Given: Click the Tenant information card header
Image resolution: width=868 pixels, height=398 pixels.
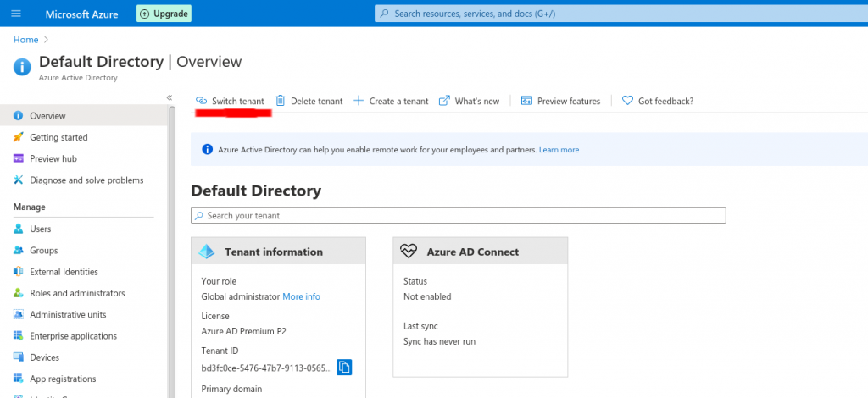Looking at the screenshot, I should (278, 251).
